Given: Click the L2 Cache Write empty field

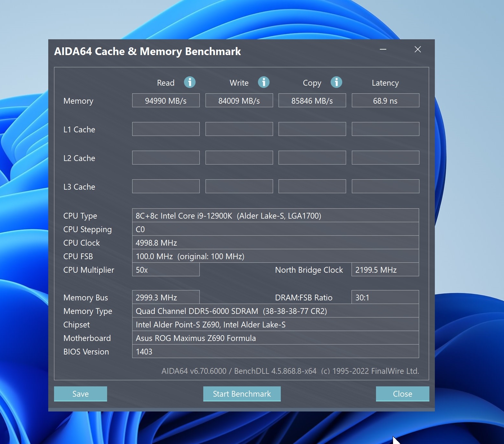Looking at the screenshot, I should (x=239, y=158).
